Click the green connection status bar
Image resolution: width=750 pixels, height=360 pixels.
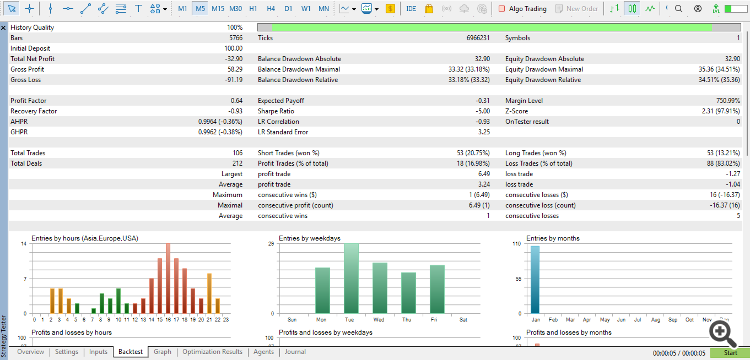[736, 9]
